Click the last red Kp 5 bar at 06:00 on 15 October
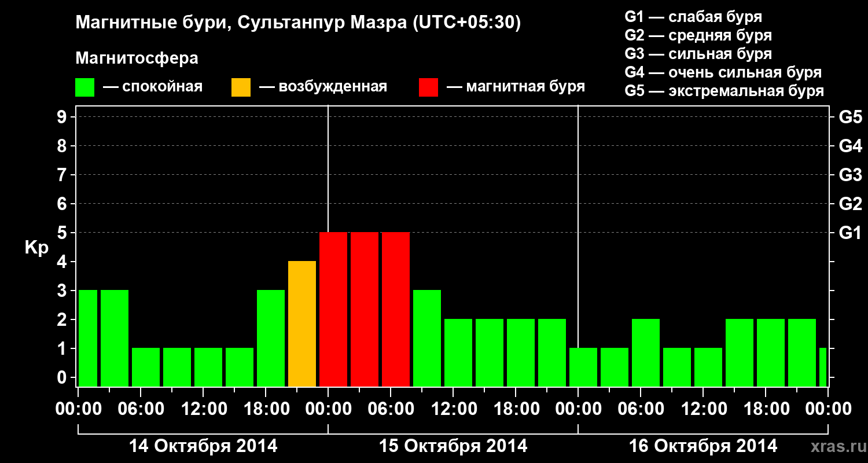Viewport: 868px width, 463px height. pyautogui.click(x=396, y=309)
